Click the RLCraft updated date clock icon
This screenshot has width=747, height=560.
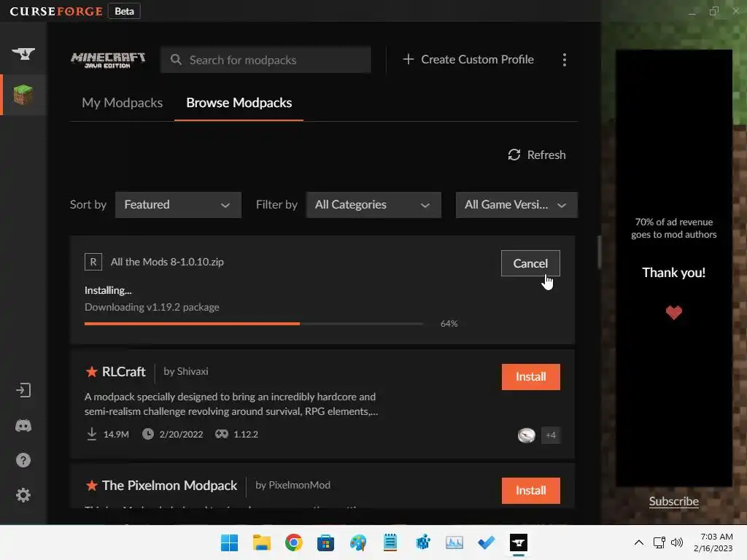click(148, 434)
